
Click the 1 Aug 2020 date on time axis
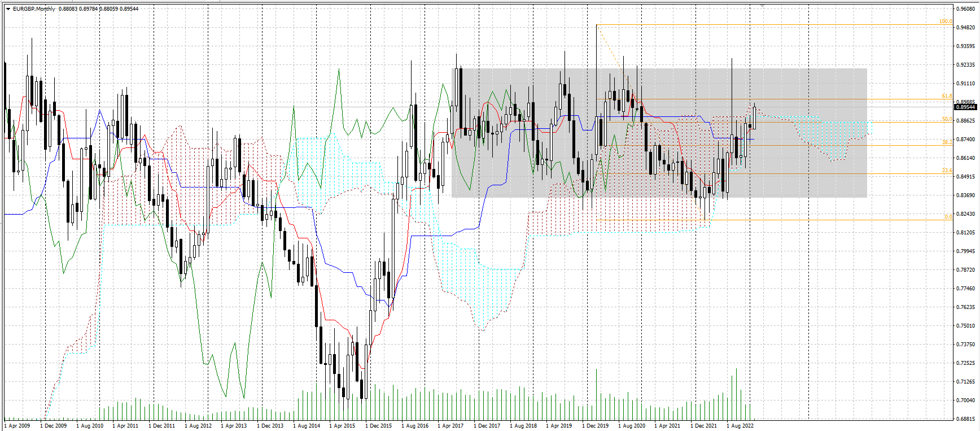pos(632,425)
